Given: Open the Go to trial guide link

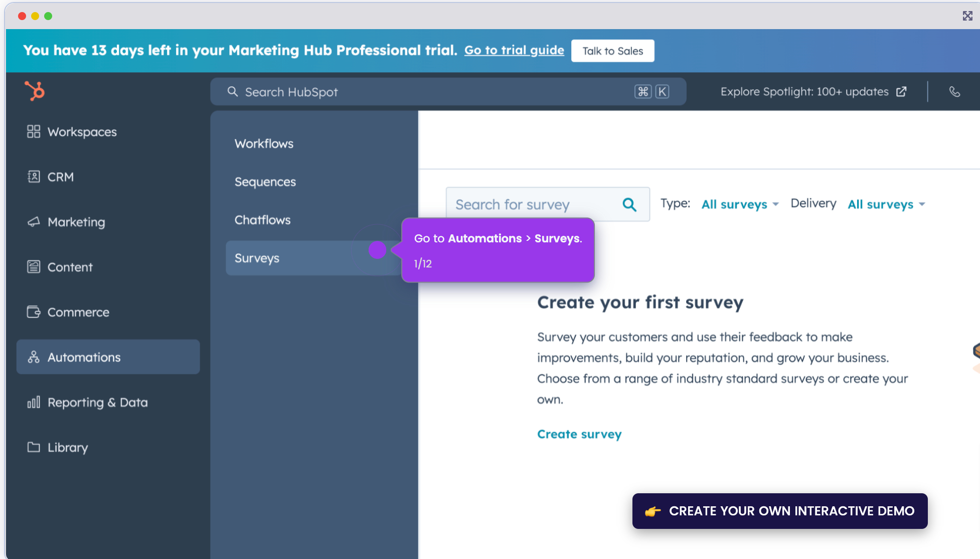Looking at the screenshot, I should 514,50.
